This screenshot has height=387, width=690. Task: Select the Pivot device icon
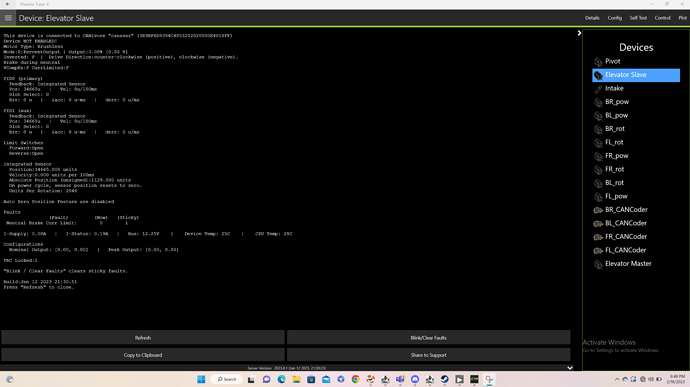pyautogui.click(x=598, y=62)
